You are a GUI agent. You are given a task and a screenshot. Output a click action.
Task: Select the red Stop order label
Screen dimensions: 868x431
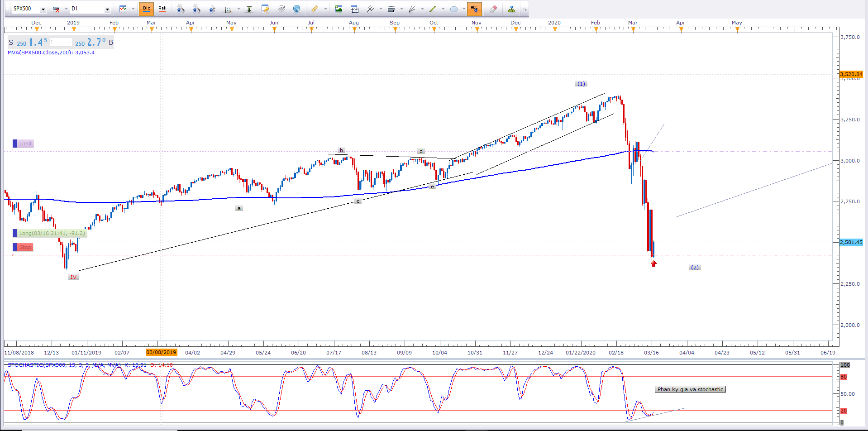pyautogui.click(x=25, y=247)
